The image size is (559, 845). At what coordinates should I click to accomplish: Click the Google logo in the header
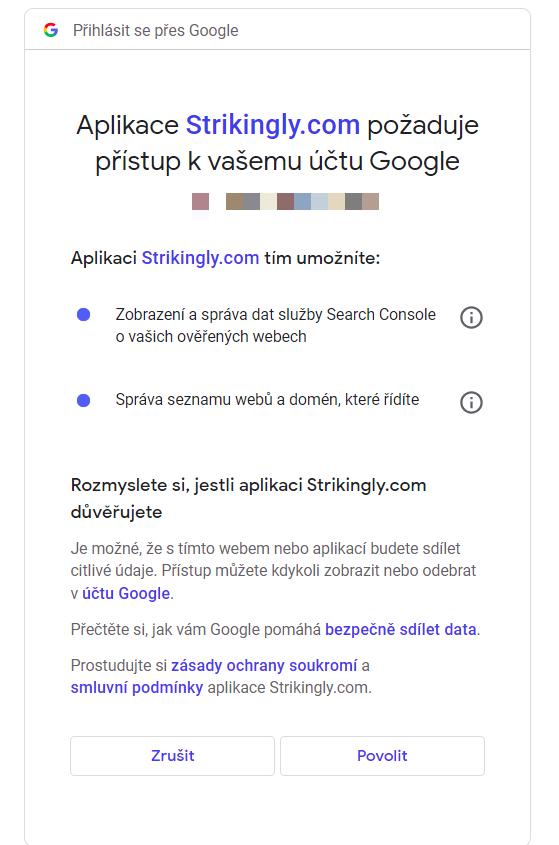click(51, 30)
